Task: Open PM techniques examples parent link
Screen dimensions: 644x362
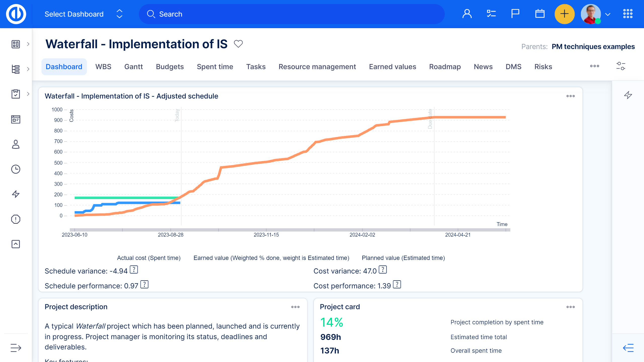Action: pyautogui.click(x=593, y=47)
